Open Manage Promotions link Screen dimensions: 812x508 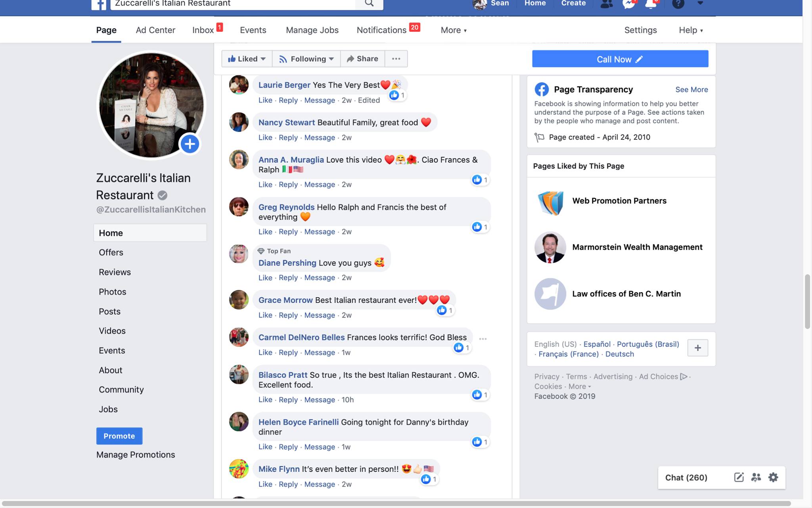[x=136, y=455]
